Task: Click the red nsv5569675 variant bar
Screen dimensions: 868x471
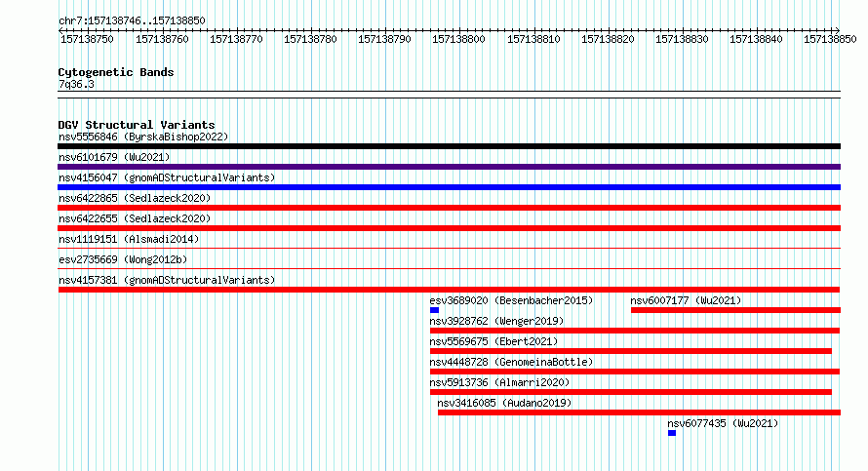Action: pyautogui.click(x=631, y=351)
